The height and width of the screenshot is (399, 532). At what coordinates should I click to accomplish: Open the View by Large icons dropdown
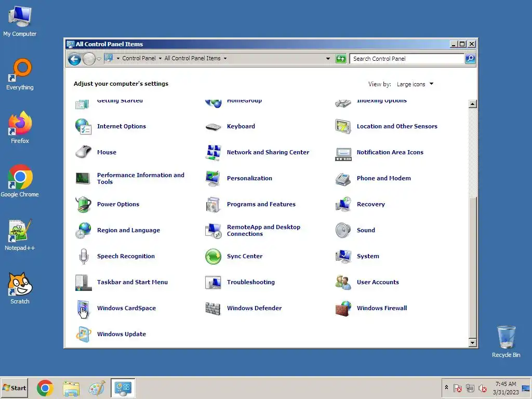click(x=415, y=84)
